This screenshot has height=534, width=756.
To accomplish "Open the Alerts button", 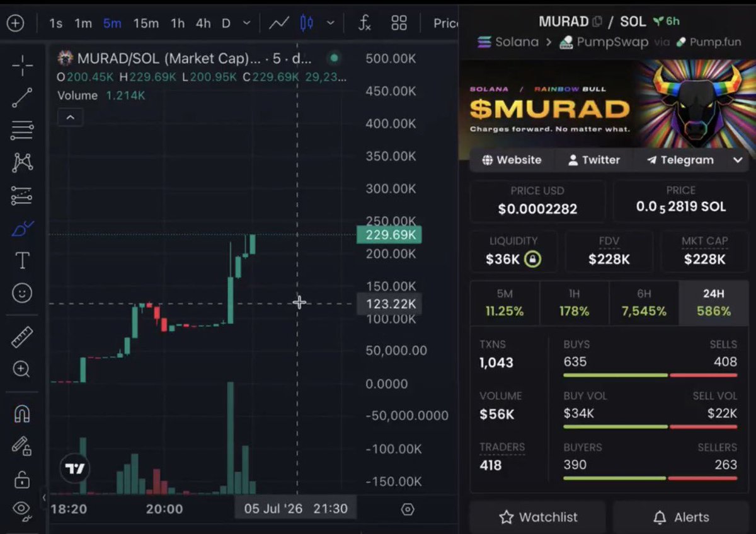I will point(682,518).
